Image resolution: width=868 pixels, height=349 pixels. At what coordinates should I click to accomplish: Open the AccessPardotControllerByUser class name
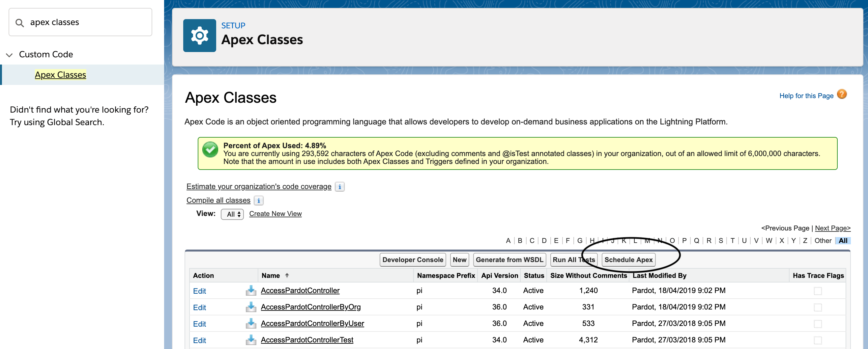(312, 323)
